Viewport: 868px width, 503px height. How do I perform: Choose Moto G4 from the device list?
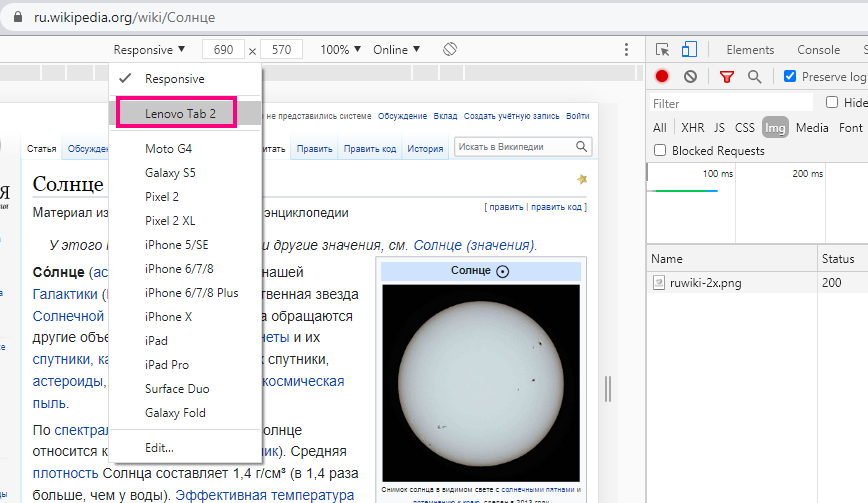click(185, 149)
